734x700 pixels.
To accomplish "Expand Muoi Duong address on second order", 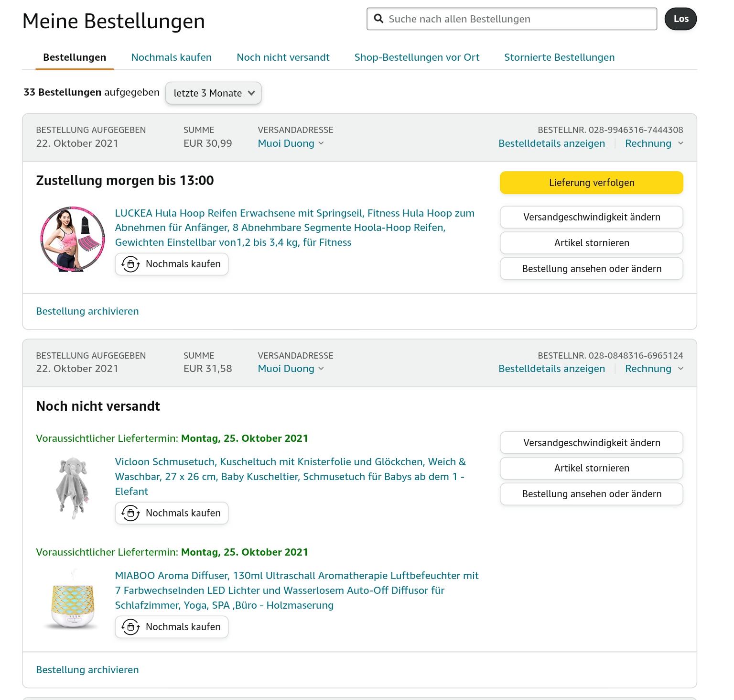I will coord(291,369).
